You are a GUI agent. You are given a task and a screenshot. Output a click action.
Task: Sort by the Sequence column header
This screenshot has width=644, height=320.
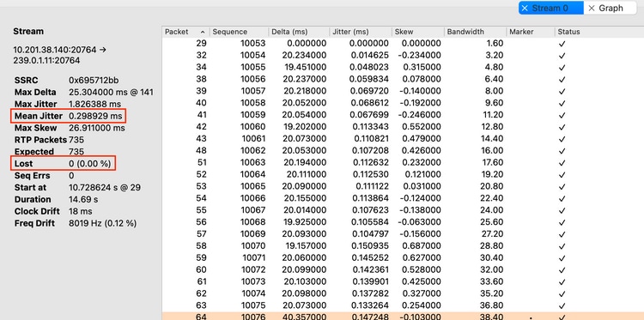[x=238, y=32]
